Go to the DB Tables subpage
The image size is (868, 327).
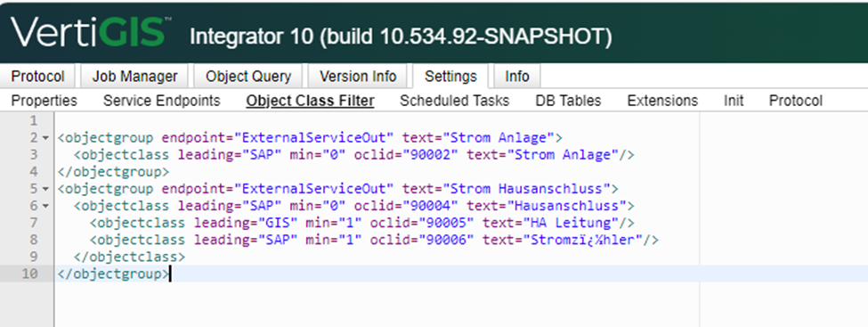point(568,101)
